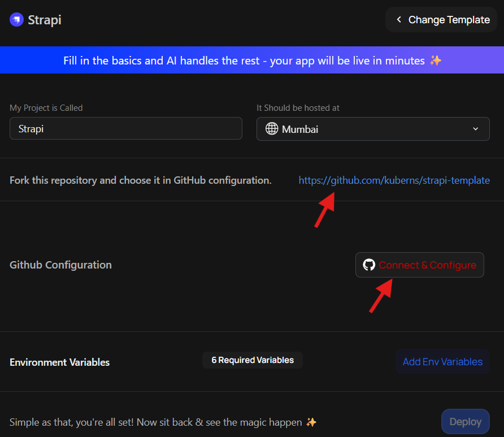Open the strapi-template GitHub repository link

[394, 180]
